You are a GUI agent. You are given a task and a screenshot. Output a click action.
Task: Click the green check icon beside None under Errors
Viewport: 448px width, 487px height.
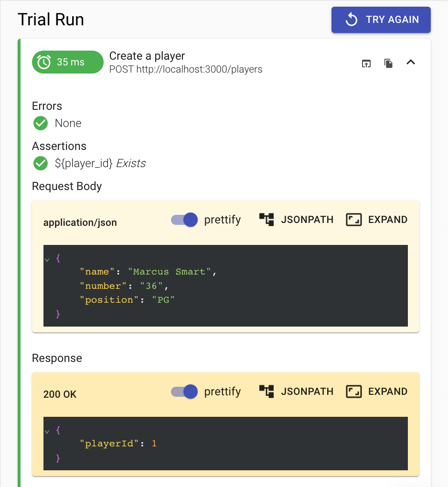(x=41, y=123)
